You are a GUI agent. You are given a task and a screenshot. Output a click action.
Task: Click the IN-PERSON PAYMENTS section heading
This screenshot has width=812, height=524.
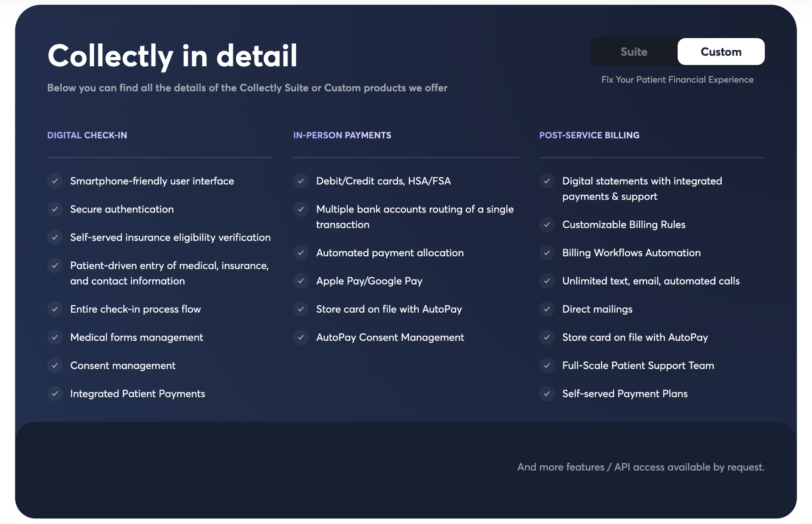point(342,135)
